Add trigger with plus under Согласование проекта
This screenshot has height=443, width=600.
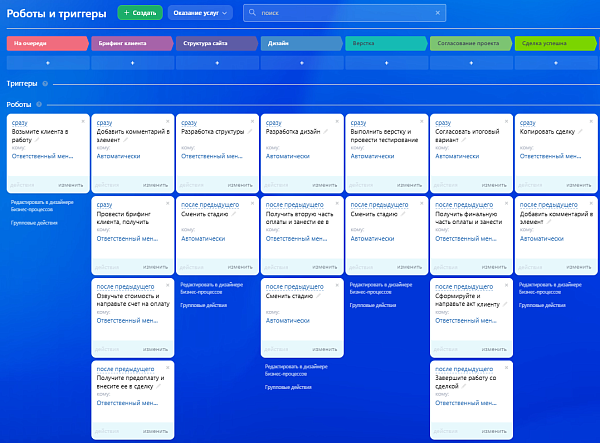click(471, 63)
